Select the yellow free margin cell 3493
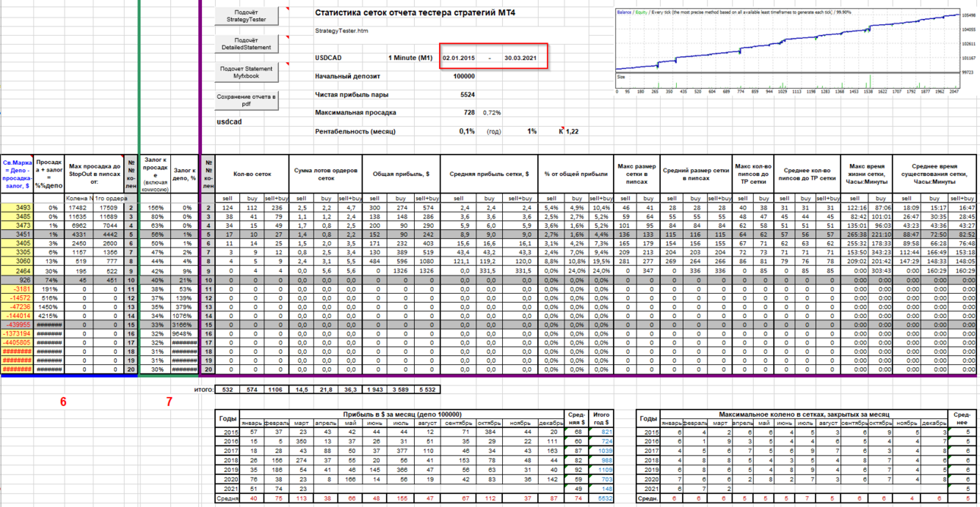Viewport: 980px width, 507px height. (17, 207)
